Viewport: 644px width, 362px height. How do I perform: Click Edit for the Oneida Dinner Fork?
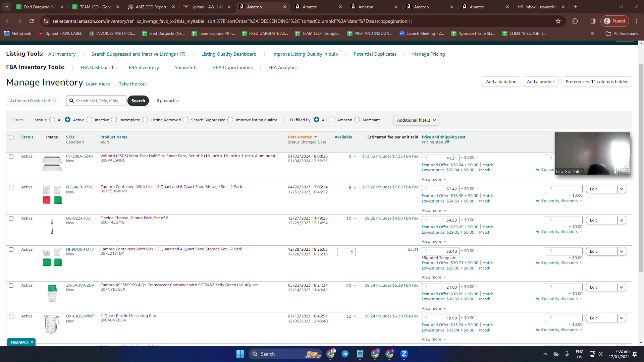coord(602,220)
